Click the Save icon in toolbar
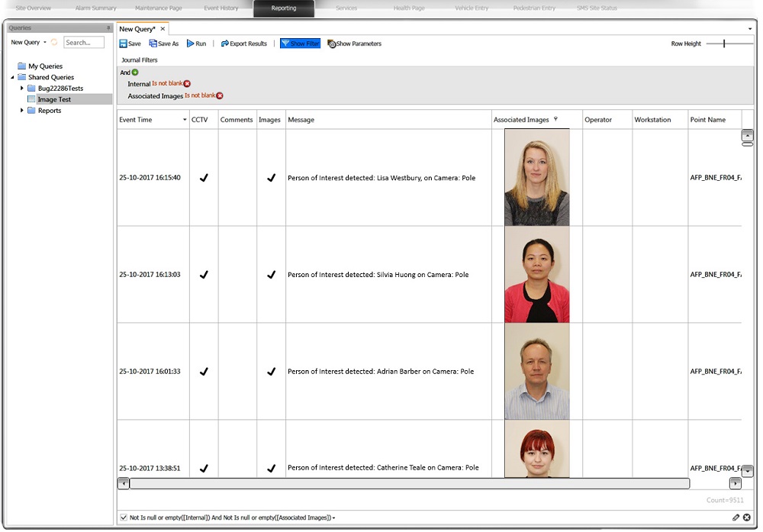Screen dimensions: 763x532 pyautogui.click(x=124, y=44)
